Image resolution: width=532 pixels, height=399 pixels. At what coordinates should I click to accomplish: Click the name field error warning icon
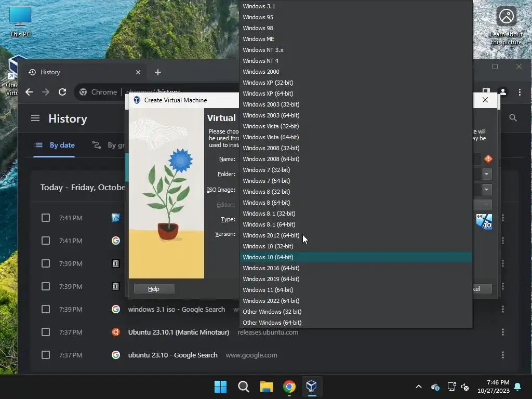click(488, 159)
